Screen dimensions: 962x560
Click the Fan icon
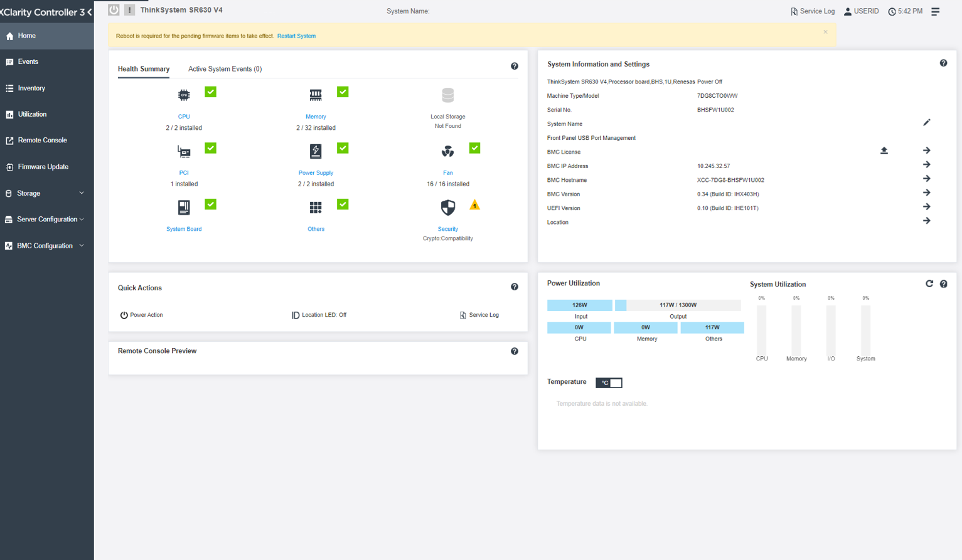tap(447, 151)
